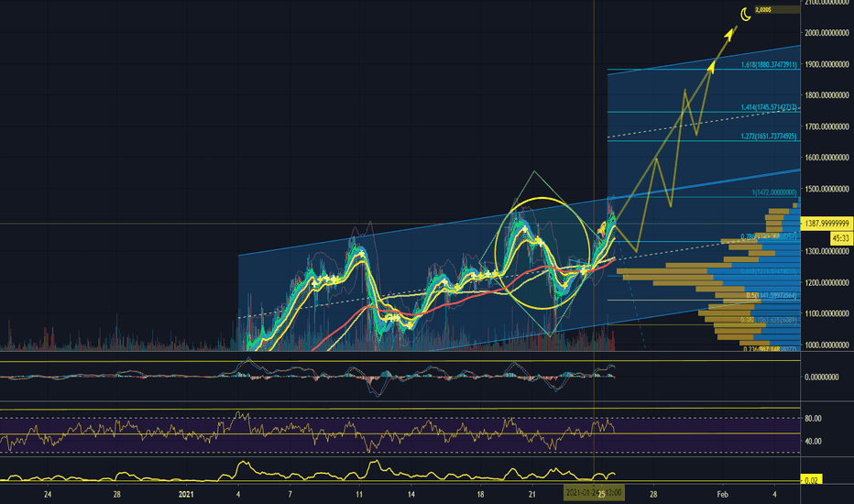Click the Feb month label on time axis
Screen dimensions: 854x504
tap(722, 494)
